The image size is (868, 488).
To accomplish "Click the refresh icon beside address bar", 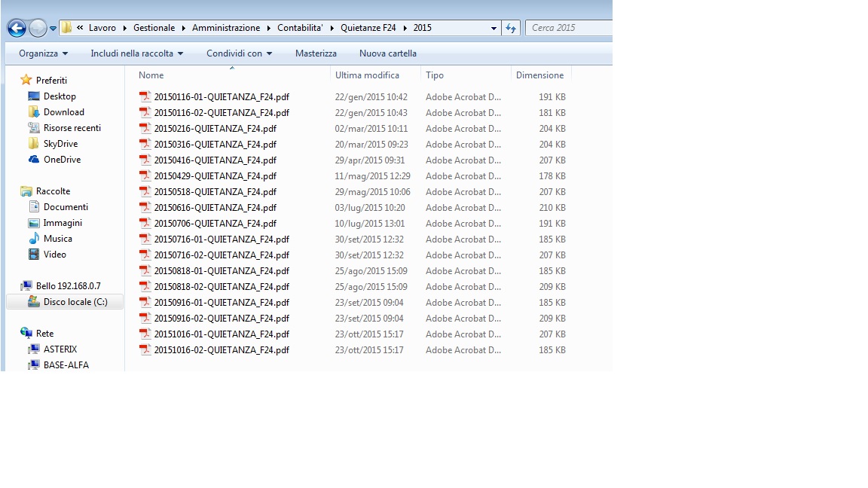I will point(511,28).
